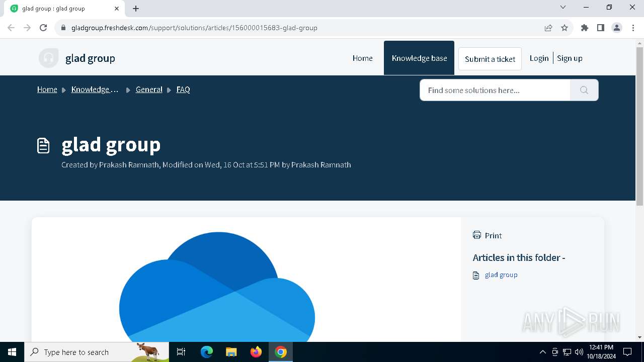Follow the Home breadcrumb link
The height and width of the screenshot is (362, 644).
pyautogui.click(x=47, y=89)
